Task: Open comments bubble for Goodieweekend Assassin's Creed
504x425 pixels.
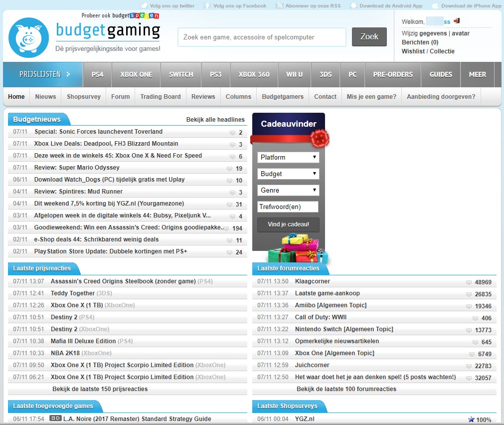Action: [226, 228]
